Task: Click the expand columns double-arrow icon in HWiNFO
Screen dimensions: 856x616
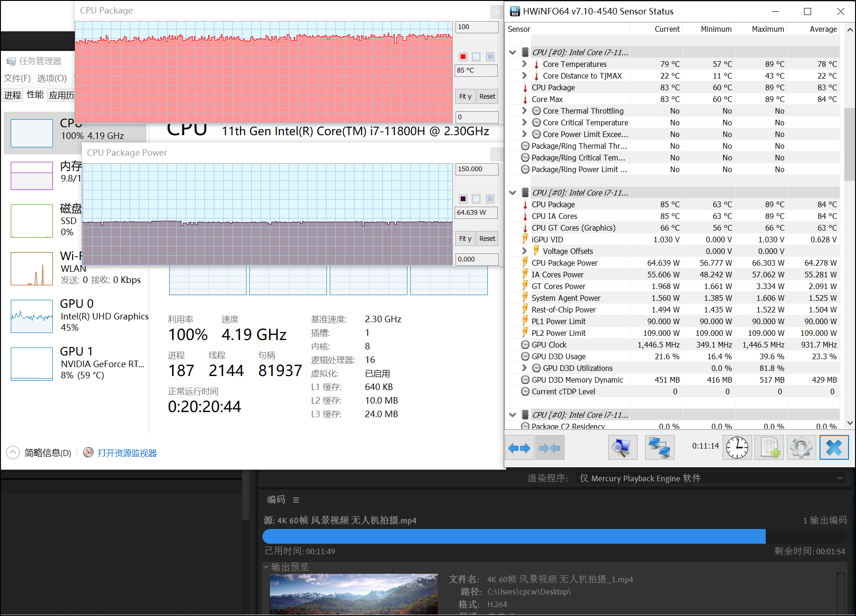Action: click(x=519, y=448)
